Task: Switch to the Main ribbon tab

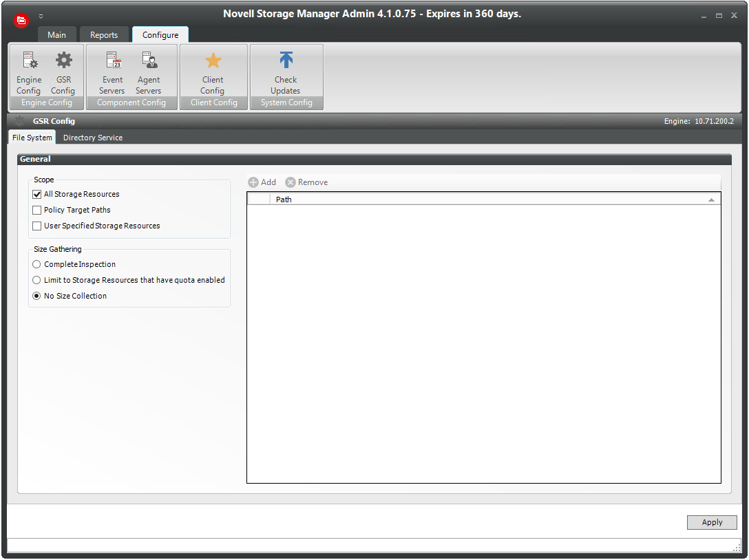Action: click(x=57, y=35)
